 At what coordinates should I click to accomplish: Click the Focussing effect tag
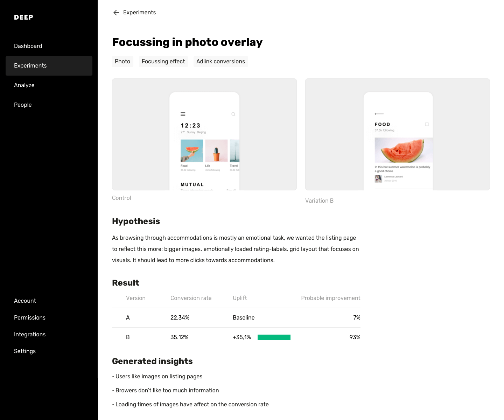coord(163,62)
